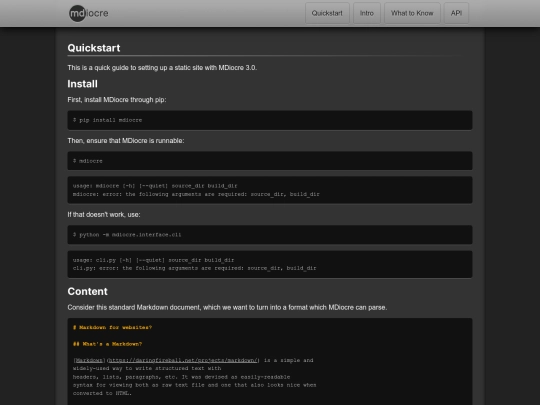
Task: Click 'python -m mdiocre.interface.cli' code block
Action: click(270, 235)
